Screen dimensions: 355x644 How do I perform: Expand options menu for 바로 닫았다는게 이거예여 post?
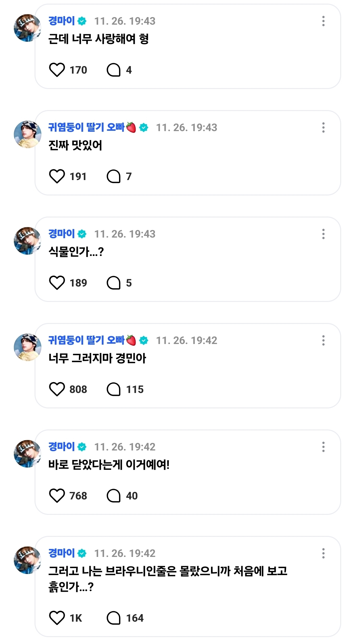(x=323, y=447)
